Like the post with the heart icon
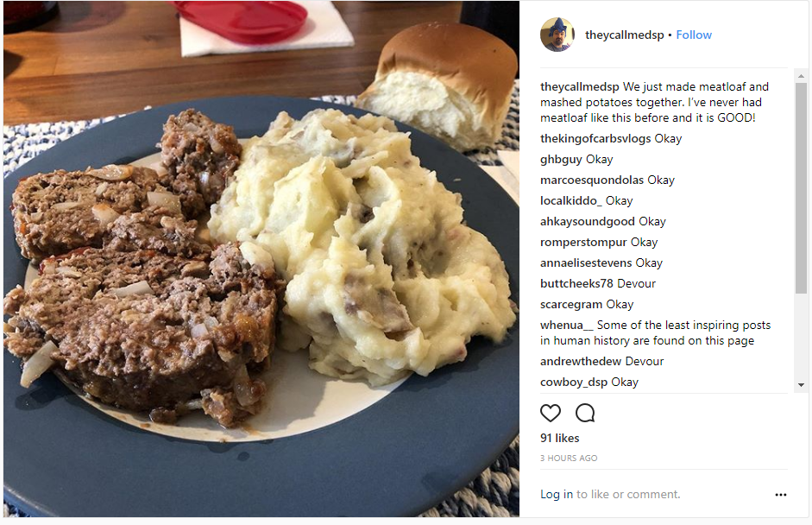 550,413
